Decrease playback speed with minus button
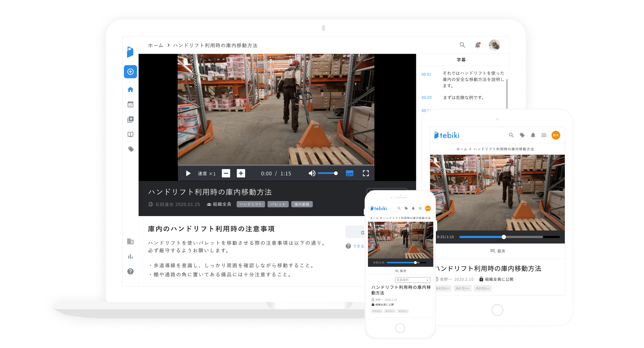Screen dimensions: 644x348 point(226,173)
